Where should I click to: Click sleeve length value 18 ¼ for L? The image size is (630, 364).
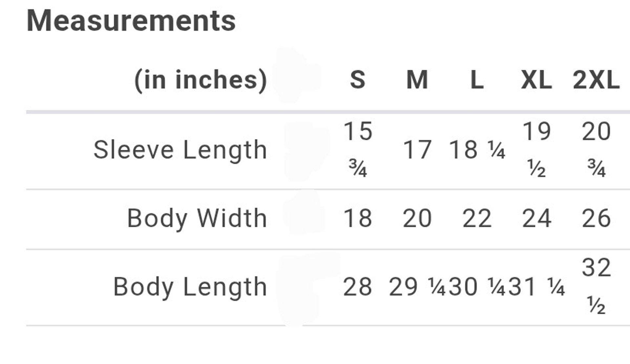(477, 150)
